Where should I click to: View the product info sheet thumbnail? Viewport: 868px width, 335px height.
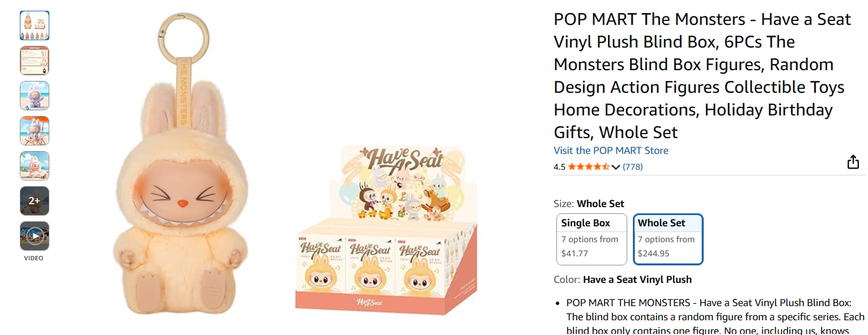point(35,61)
